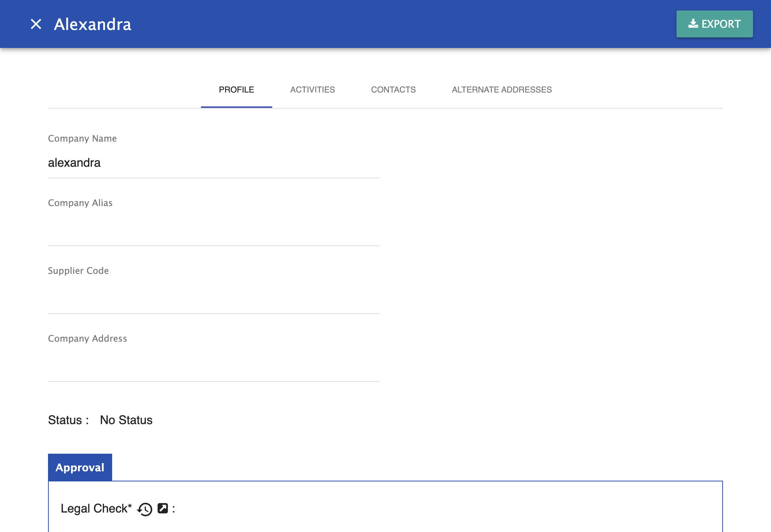Click the Company Name label text

82,139
